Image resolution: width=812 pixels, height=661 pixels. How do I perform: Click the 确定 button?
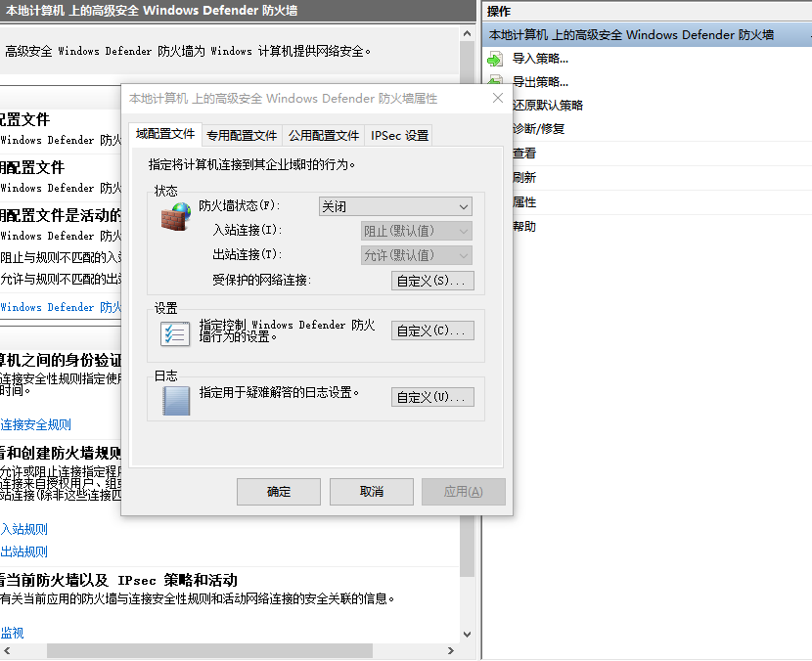[x=279, y=491]
